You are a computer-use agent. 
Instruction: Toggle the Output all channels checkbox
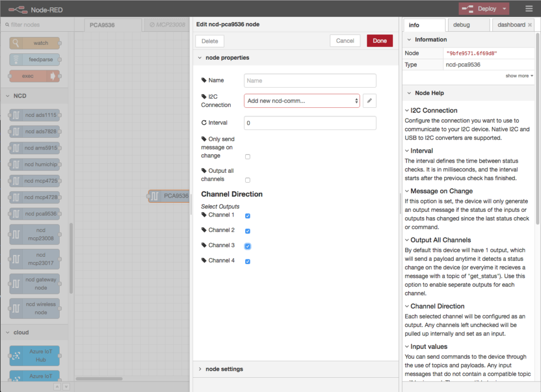tap(248, 180)
